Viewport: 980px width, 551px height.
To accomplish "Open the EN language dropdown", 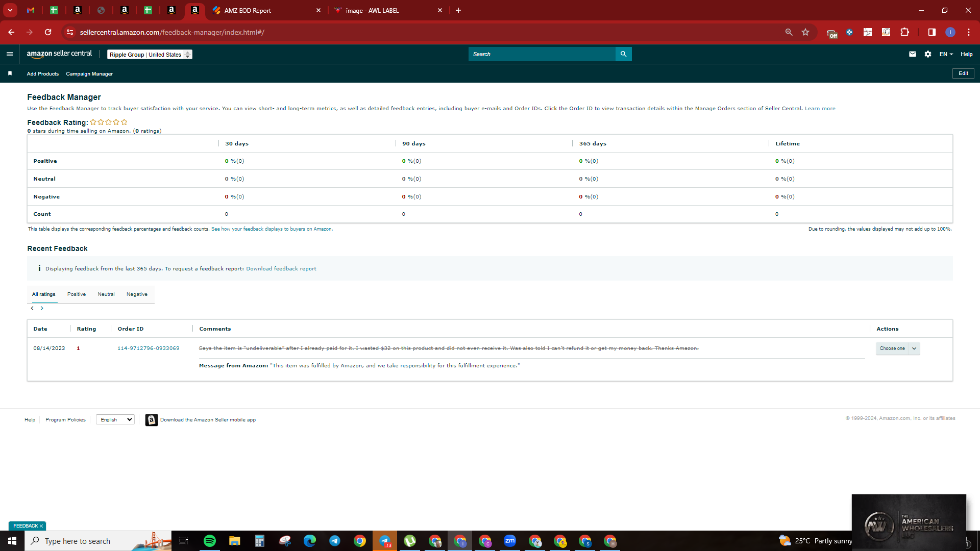I will 946,54.
